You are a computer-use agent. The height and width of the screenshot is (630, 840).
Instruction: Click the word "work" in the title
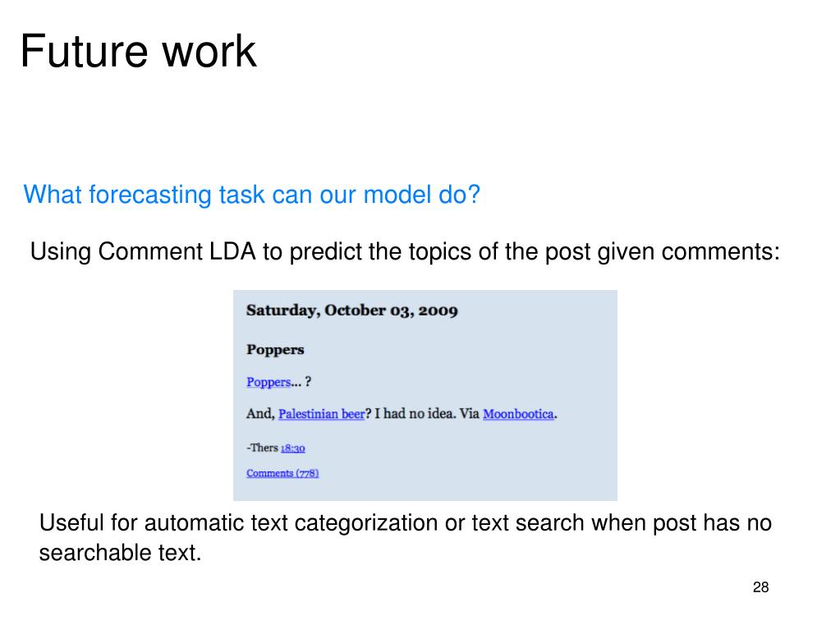(x=209, y=51)
